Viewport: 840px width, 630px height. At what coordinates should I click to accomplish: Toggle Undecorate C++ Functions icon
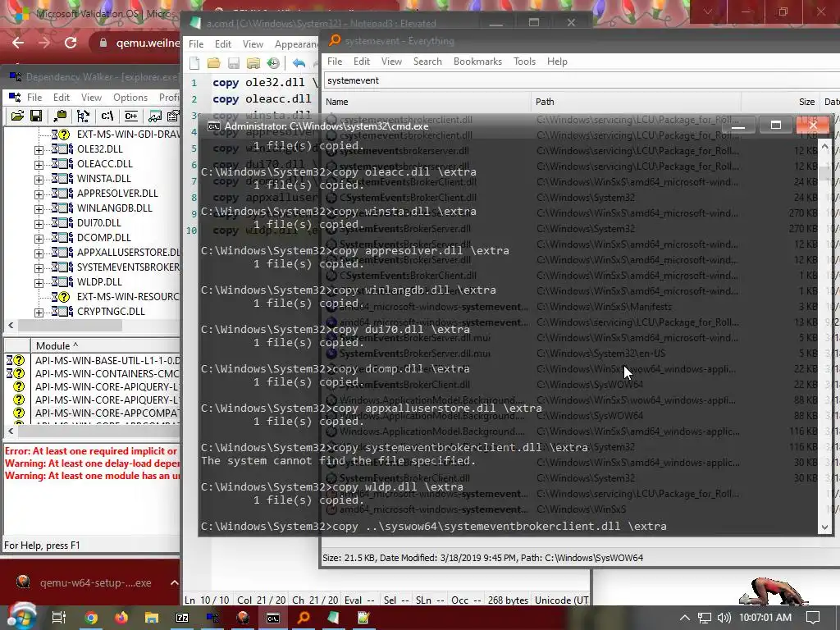130,116
